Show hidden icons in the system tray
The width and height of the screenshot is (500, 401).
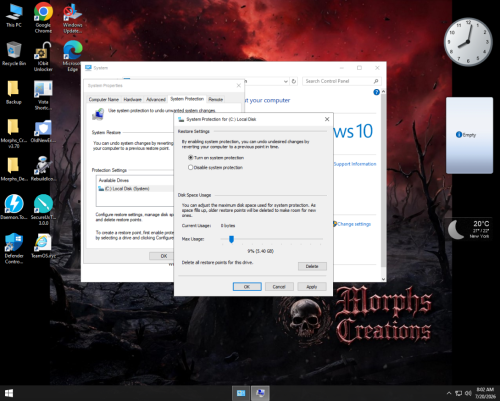pos(449,393)
